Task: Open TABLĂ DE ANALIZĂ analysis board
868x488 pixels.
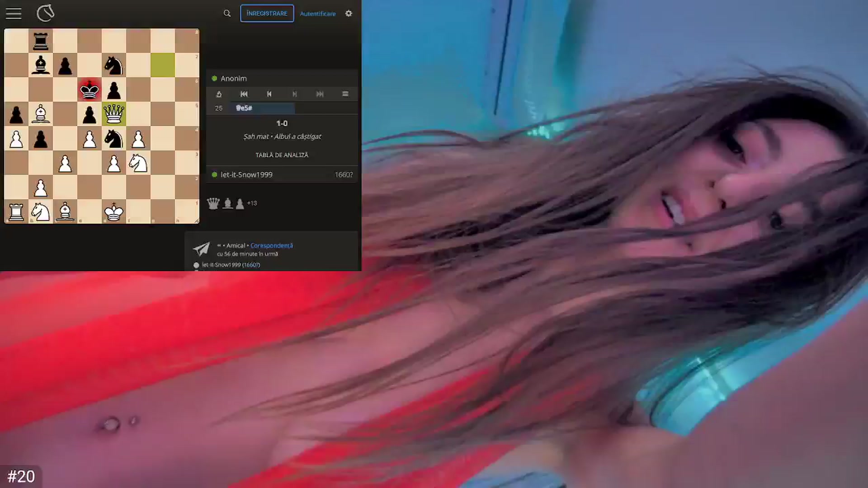Action: 282,155
